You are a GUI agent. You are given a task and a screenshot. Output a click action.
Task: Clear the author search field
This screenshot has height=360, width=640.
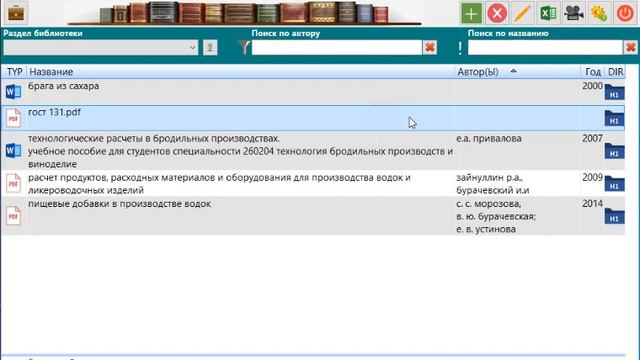430,47
